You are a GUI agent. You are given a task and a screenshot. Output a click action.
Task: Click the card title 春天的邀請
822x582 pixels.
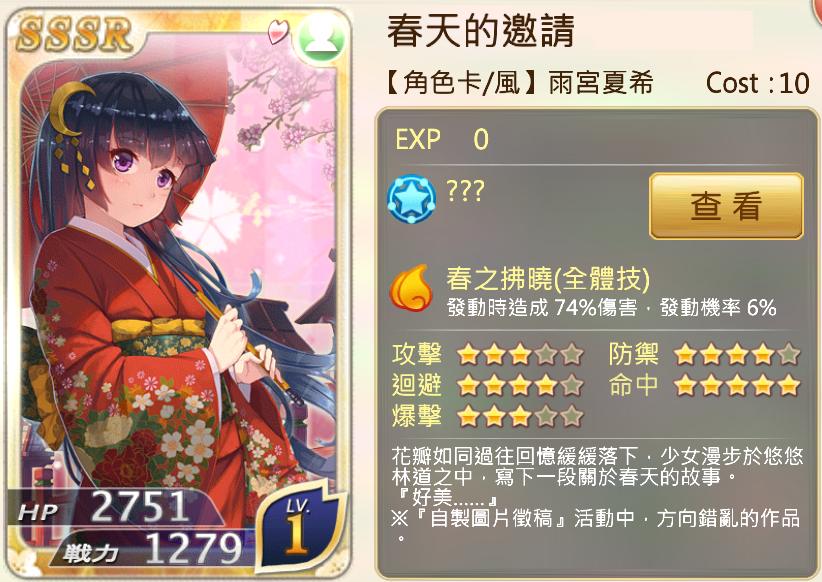coord(481,31)
